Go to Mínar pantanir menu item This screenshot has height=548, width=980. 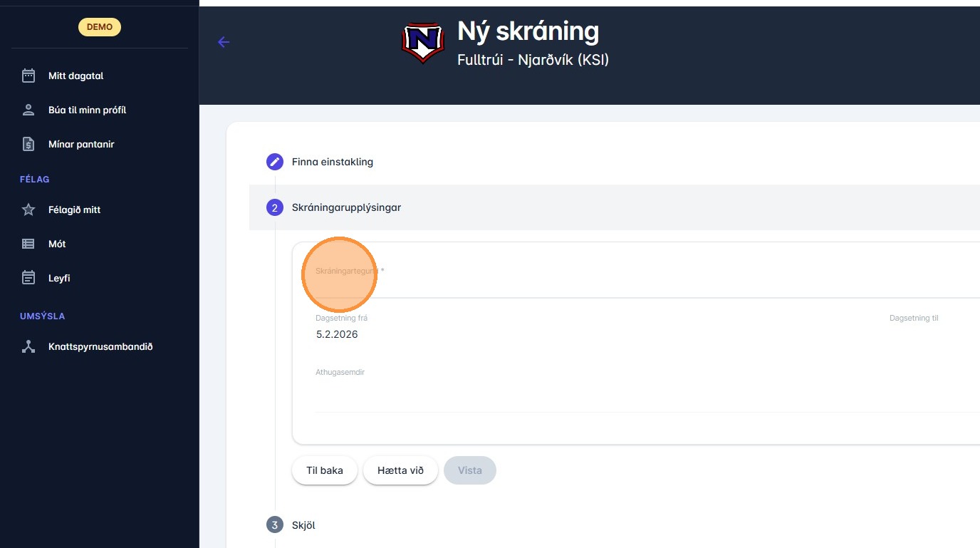tap(81, 144)
